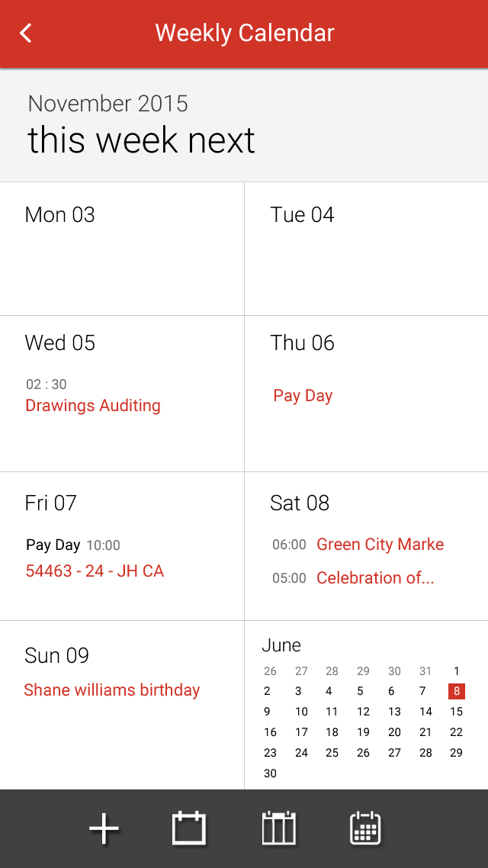
Task: Add new event with plus icon
Action: tap(104, 828)
